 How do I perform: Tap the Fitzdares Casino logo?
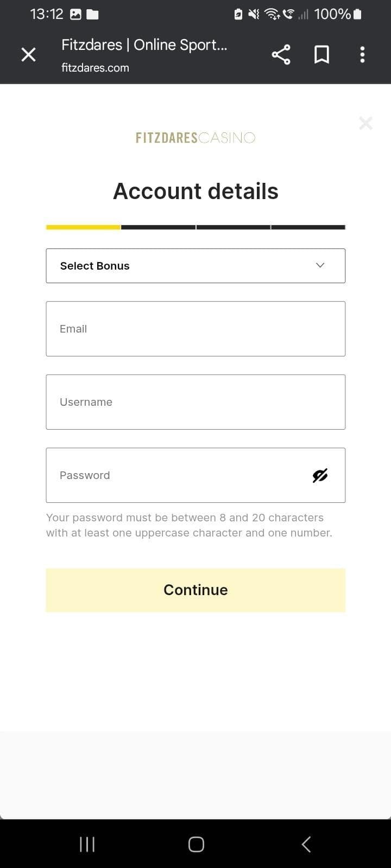195,138
